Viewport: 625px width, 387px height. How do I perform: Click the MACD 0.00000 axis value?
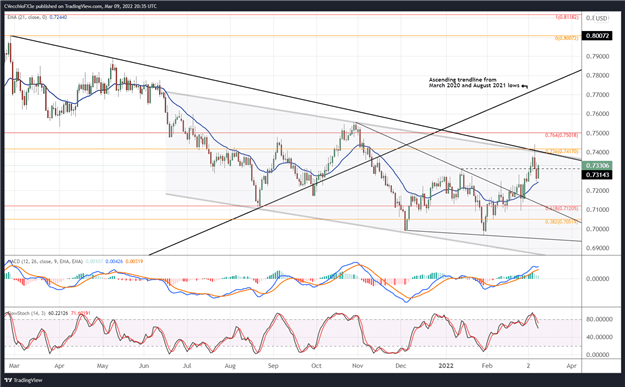pos(597,279)
